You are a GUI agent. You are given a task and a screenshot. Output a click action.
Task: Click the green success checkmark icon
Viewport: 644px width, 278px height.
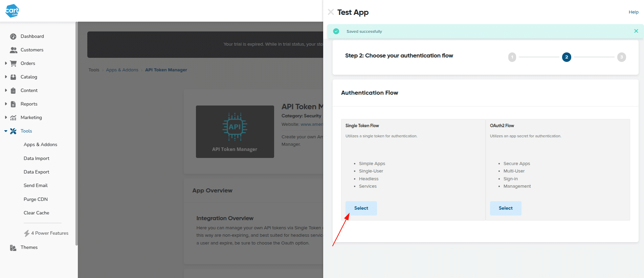point(336,31)
